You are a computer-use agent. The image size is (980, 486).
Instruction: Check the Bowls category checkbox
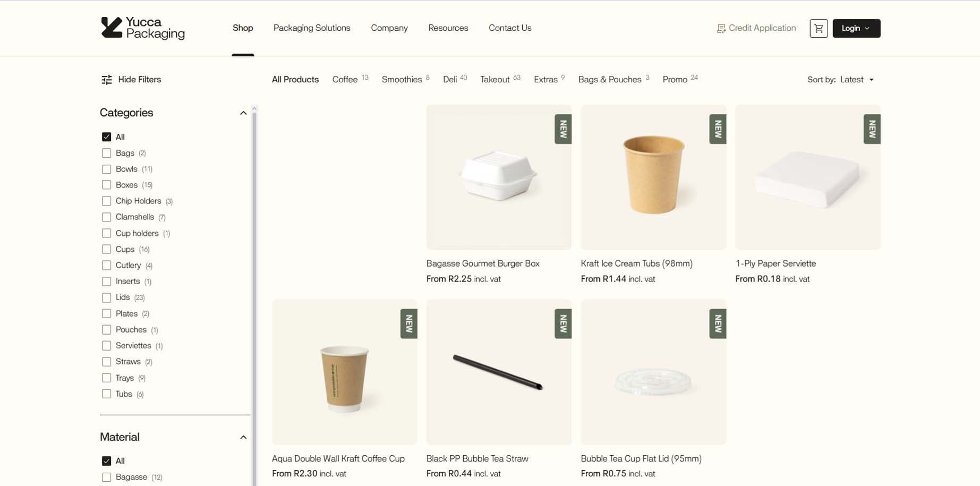click(x=106, y=169)
